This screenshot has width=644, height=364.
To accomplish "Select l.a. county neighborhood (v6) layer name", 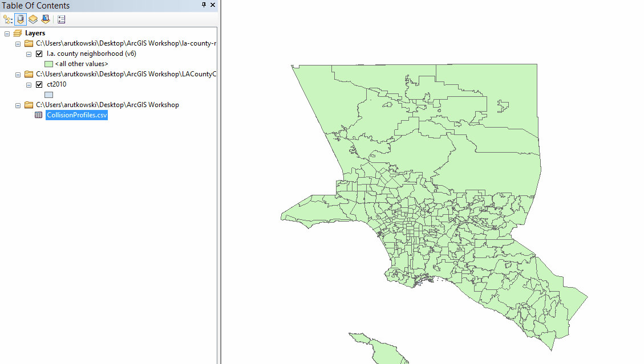I will coord(92,54).
